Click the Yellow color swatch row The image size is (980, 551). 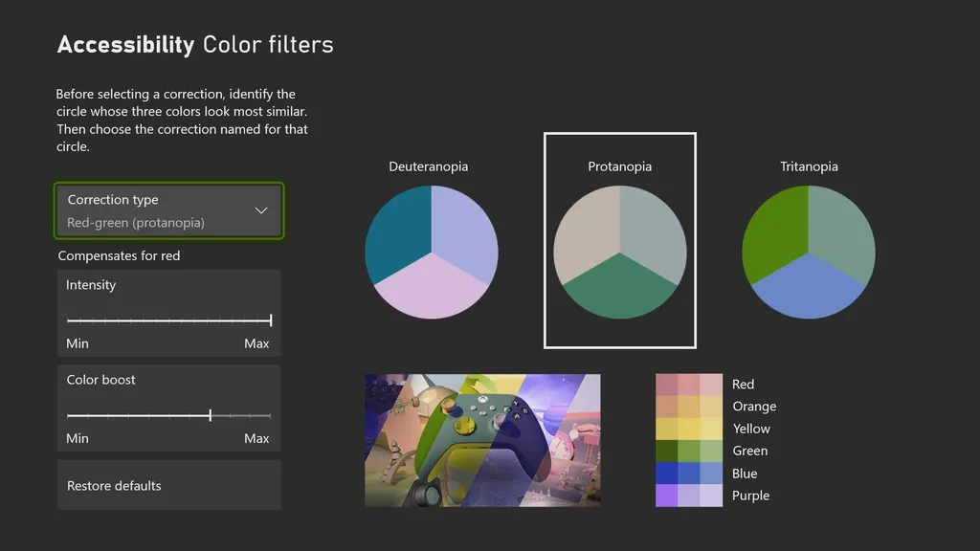tap(689, 429)
